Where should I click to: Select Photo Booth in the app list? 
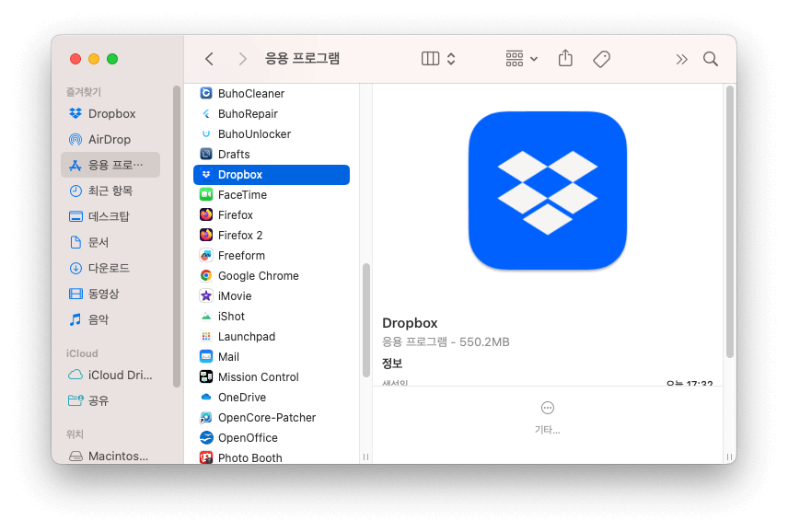(272, 457)
